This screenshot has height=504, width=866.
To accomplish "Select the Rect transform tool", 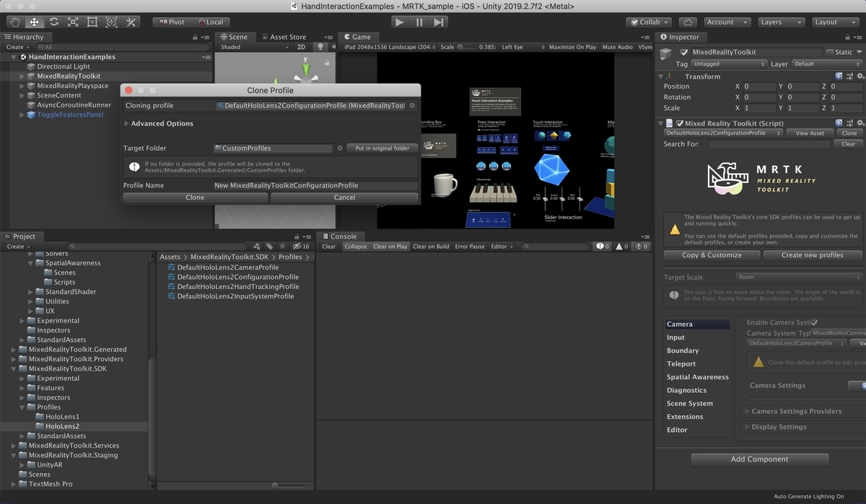I will [x=92, y=22].
